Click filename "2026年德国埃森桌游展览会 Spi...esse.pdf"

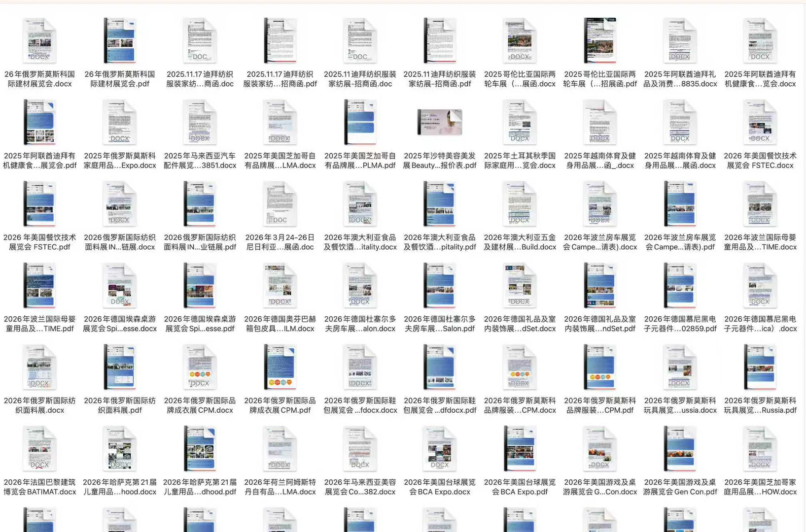(x=200, y=324)
